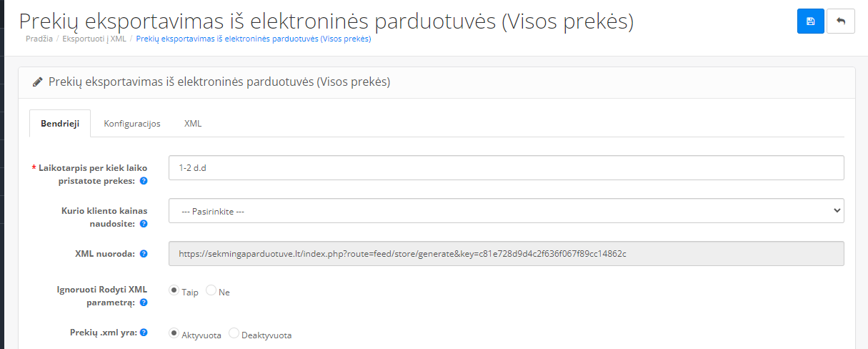Open the customer price dropdown

[506, 211]
